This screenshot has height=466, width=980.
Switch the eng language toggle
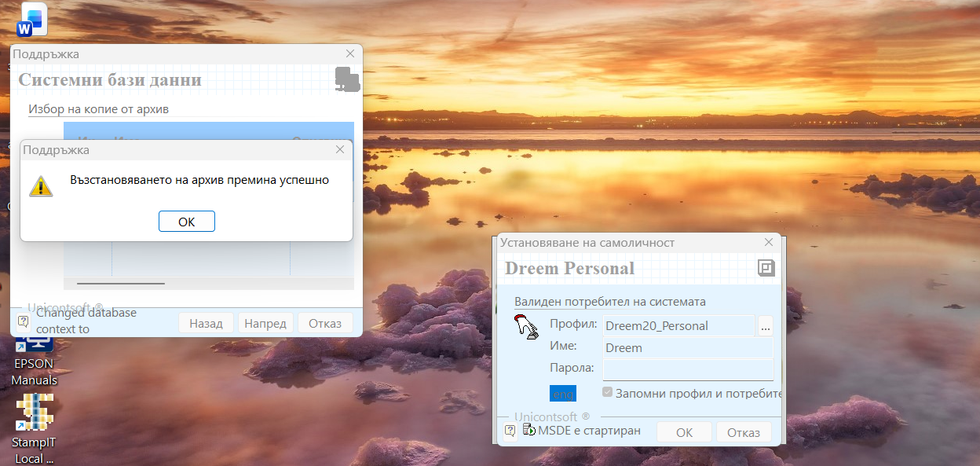tap(563, 394)
